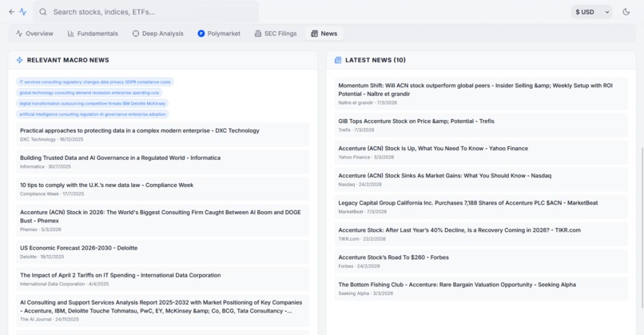
Task: Click 'Compliance Week · 17/7/2025' source line
Action: point(52,194)
